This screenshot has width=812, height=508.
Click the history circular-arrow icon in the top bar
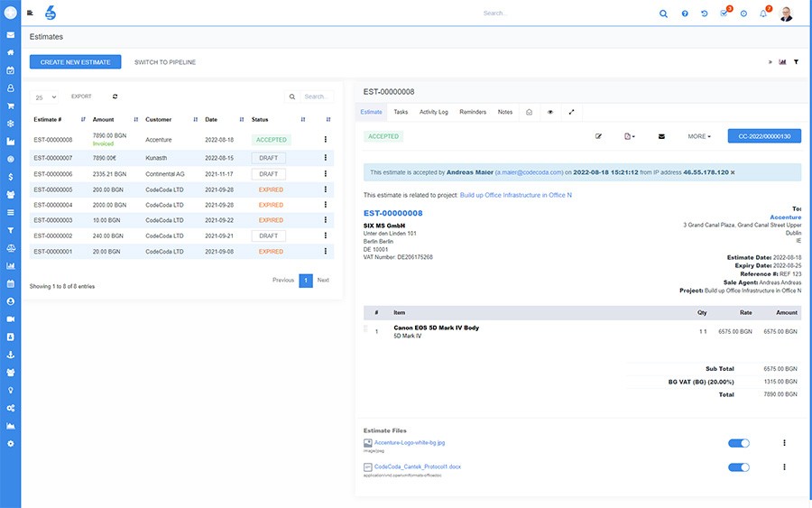705,14
